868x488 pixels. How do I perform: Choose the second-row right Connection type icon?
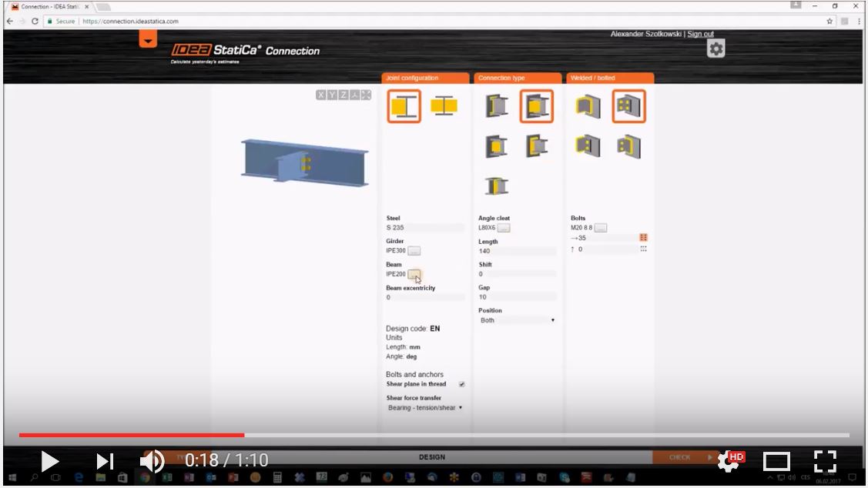[x=536, y=146]
